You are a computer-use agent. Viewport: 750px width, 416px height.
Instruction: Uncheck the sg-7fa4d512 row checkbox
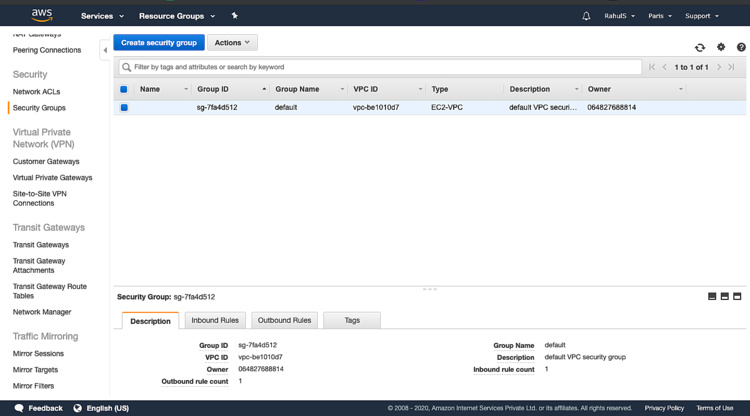[124, 107]
